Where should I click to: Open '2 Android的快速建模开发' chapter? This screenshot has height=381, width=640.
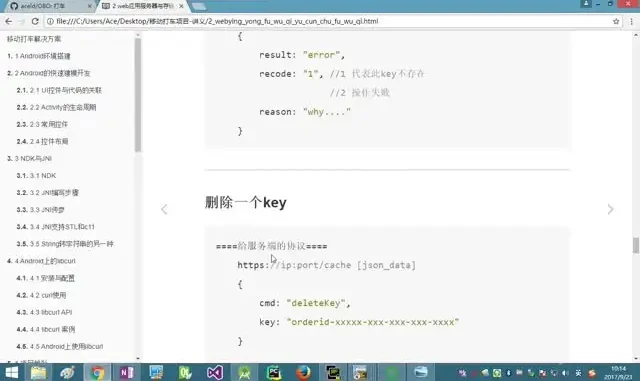pos(49,73)
